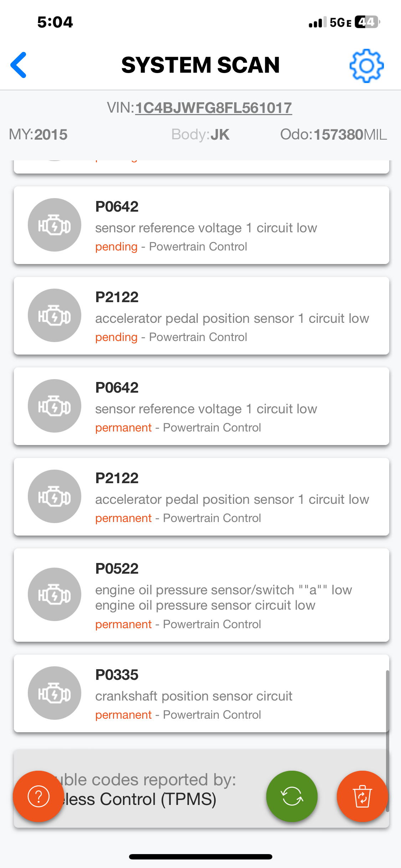
Task: Open pending P2122 accelerator pedal code entry
Action: pyautogui.click(x=232, y=316)
